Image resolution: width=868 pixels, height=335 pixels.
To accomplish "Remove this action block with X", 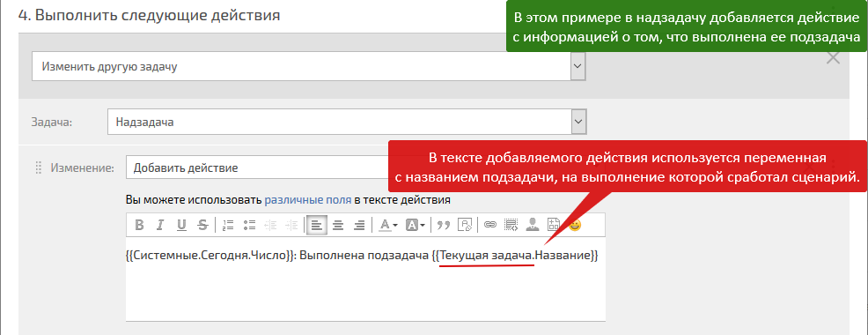I will click(x=833, y=57).
